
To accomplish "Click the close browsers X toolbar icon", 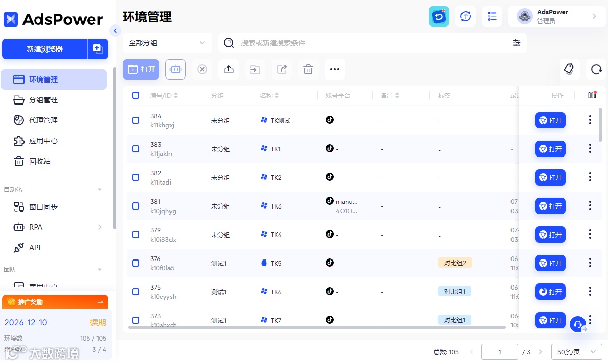I will pyautogui.click(x=202, y=69).
